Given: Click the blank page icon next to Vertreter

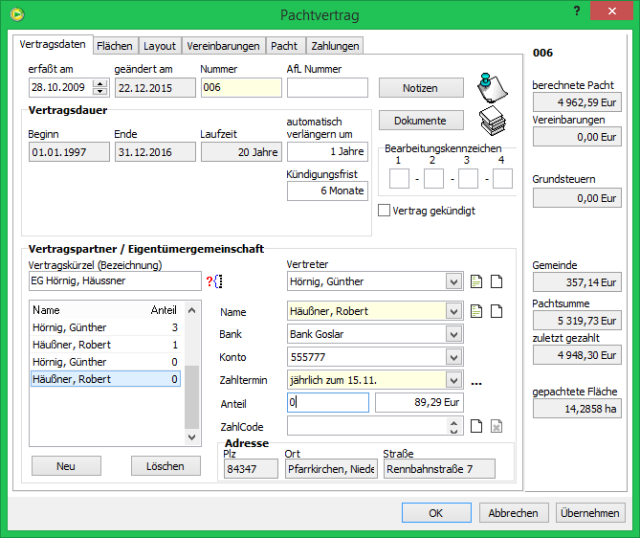Looking at the screenshot, I should [495, 281].
